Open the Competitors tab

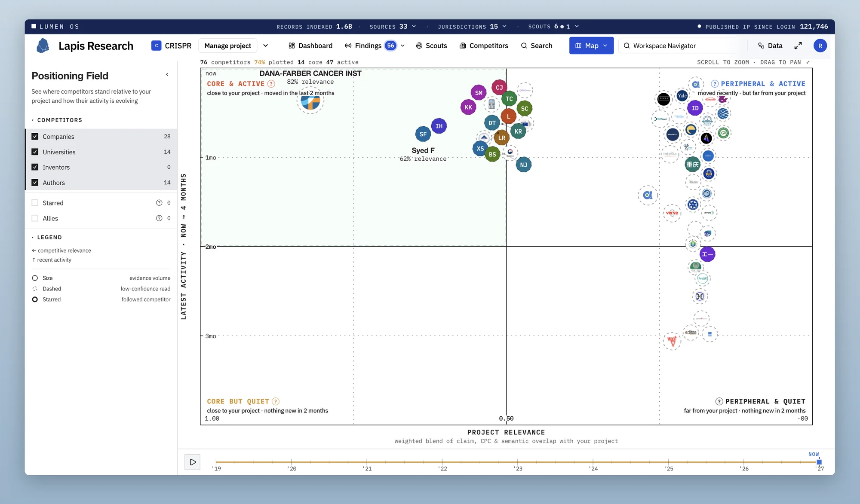[484, 46]
